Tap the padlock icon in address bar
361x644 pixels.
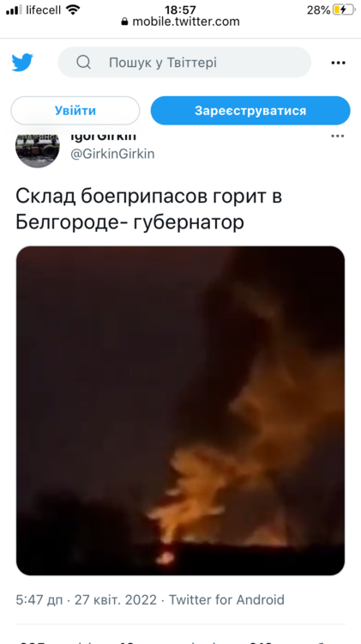(x=124, y=21)
